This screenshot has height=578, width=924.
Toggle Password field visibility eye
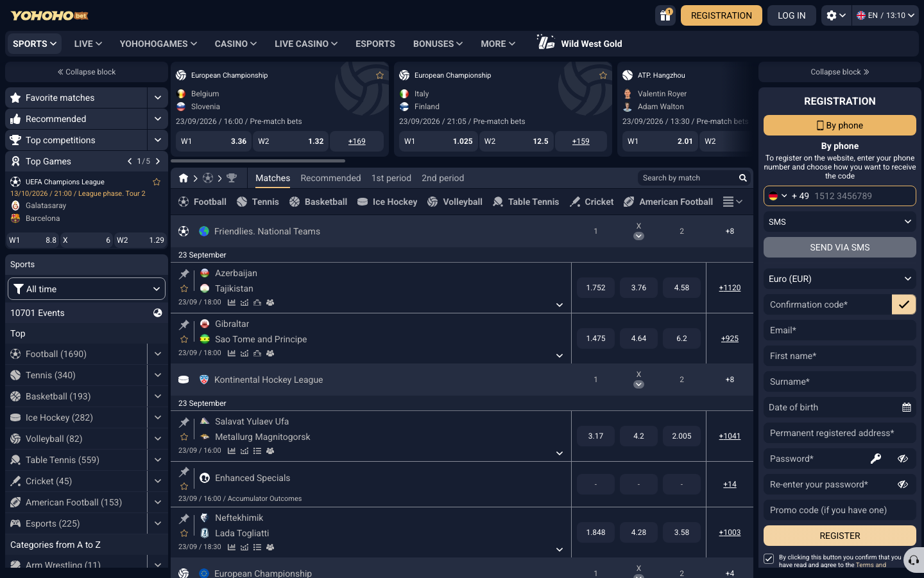[903, 459]
